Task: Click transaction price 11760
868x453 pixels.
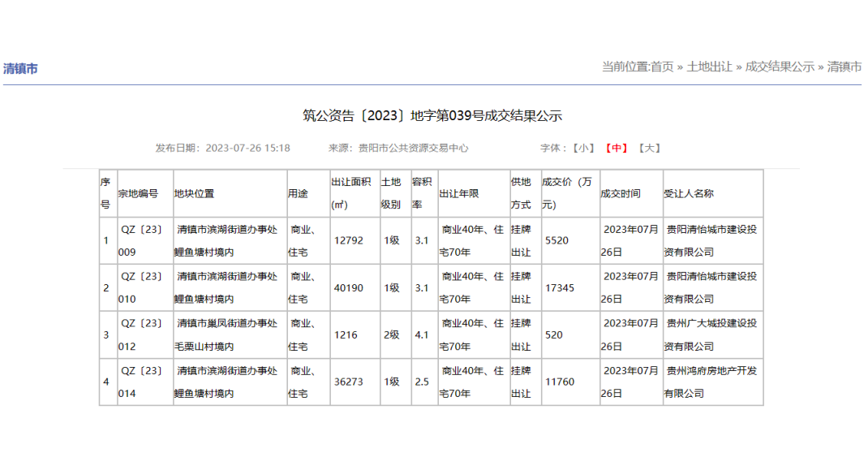Action: pos(560,382)
